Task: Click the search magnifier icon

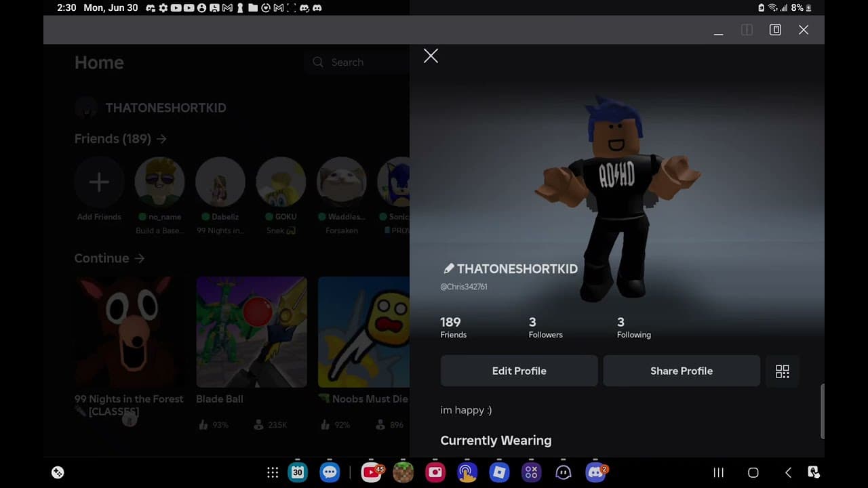Action: point(318,62)
